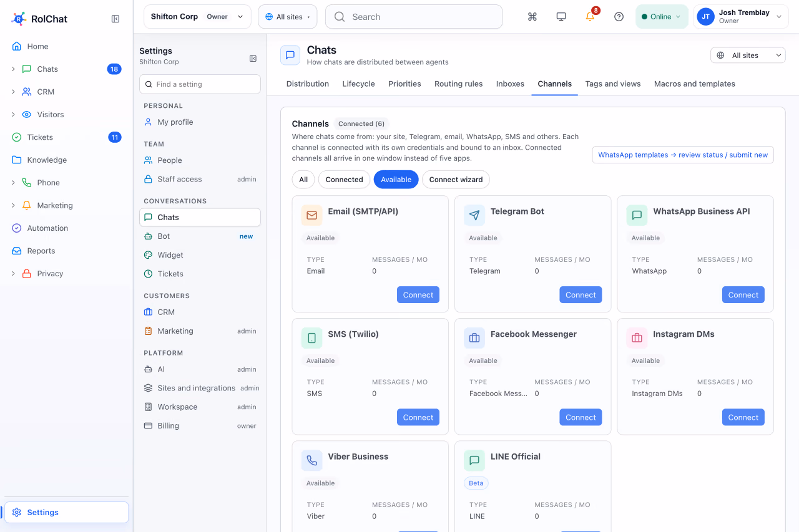Select the Connect wizard filter pill

click(x=456, y=180)
